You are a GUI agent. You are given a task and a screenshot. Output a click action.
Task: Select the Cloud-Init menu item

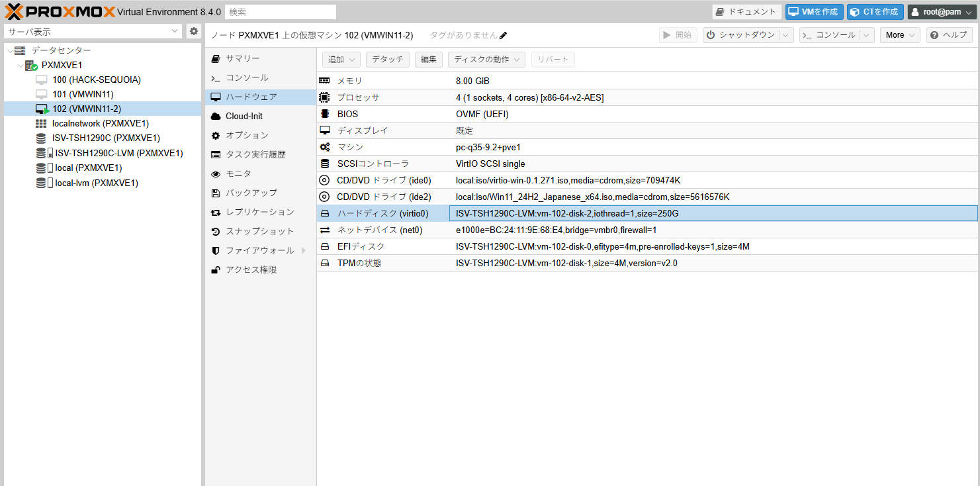tap(261, 117)
